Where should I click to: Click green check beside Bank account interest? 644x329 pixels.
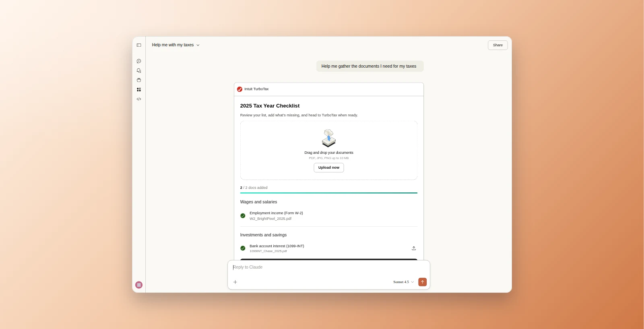coord(243,248)
